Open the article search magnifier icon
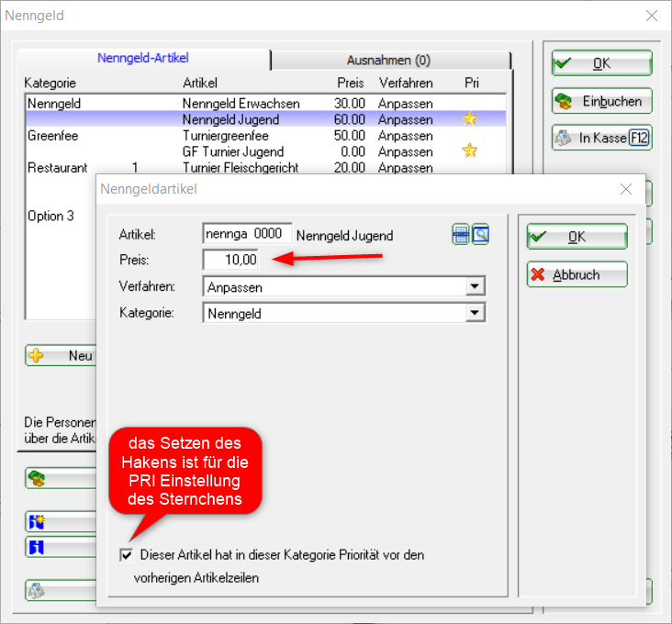This screenshot has height=624, width=672. point(480,236)
